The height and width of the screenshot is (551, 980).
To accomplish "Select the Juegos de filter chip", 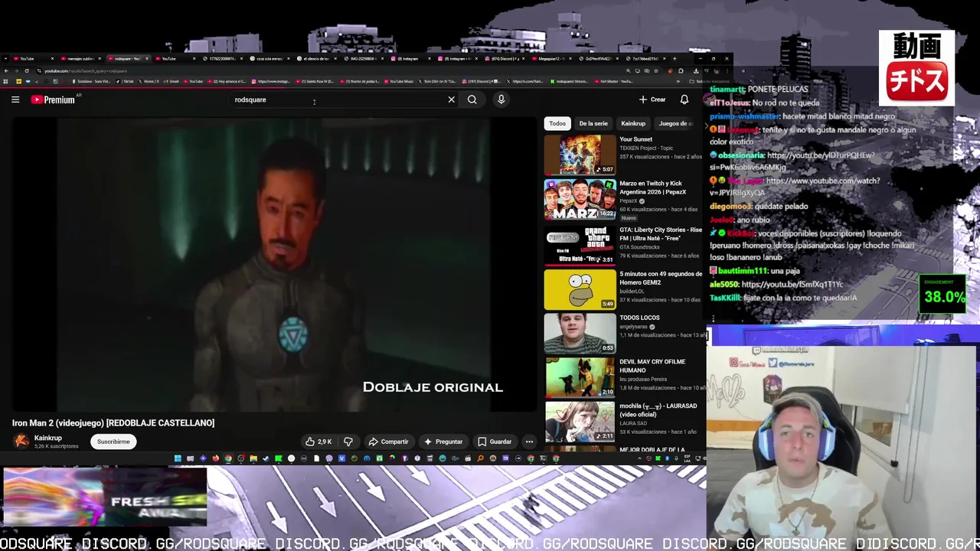I will tap(675, 123).
